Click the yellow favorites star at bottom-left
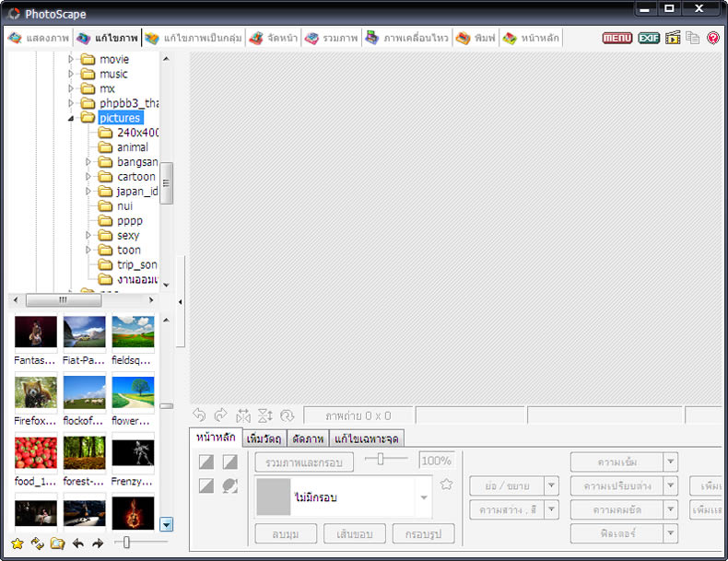The height and width of the screenshot is (561, 728). click(x=18, y=543)
